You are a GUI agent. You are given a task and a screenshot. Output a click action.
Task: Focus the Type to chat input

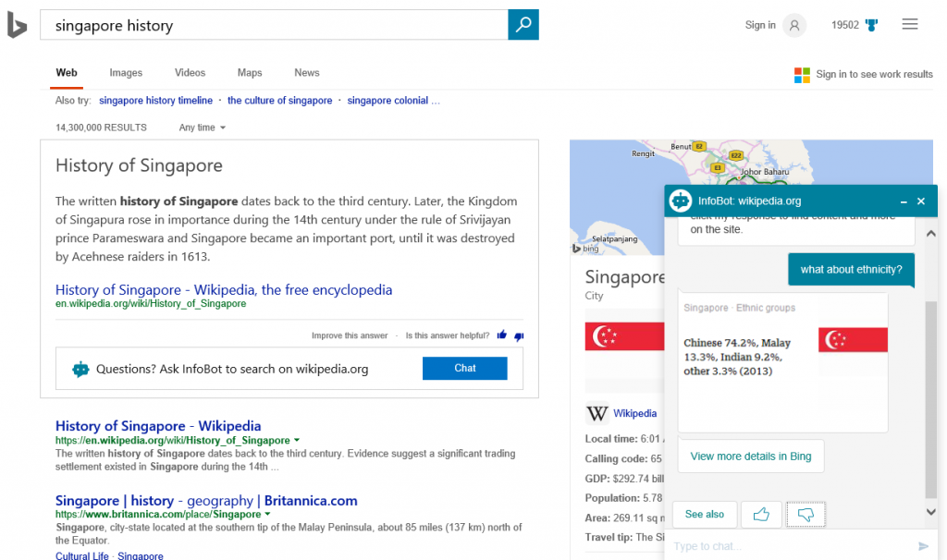click(x=792, y=546)
